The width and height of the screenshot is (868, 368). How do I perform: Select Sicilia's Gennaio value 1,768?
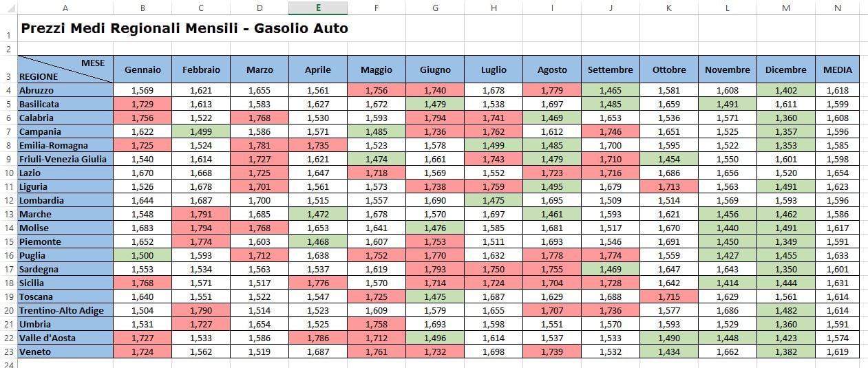(x=142, y=283)
